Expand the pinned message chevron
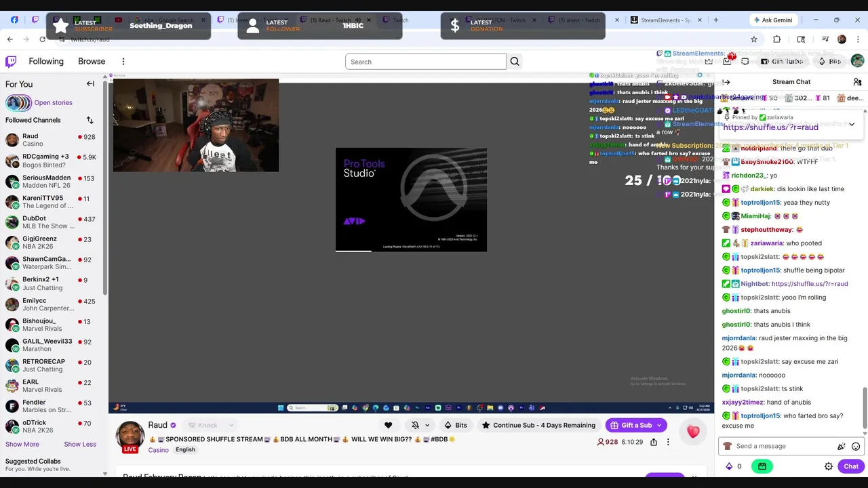868x488 pixels. click(x=852, y=124)
